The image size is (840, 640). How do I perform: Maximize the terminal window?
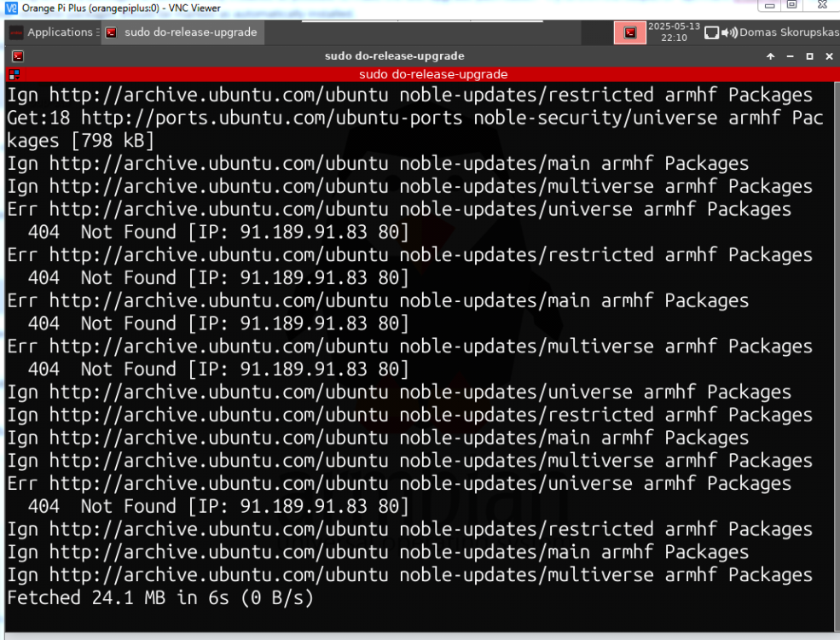[809, 55]
